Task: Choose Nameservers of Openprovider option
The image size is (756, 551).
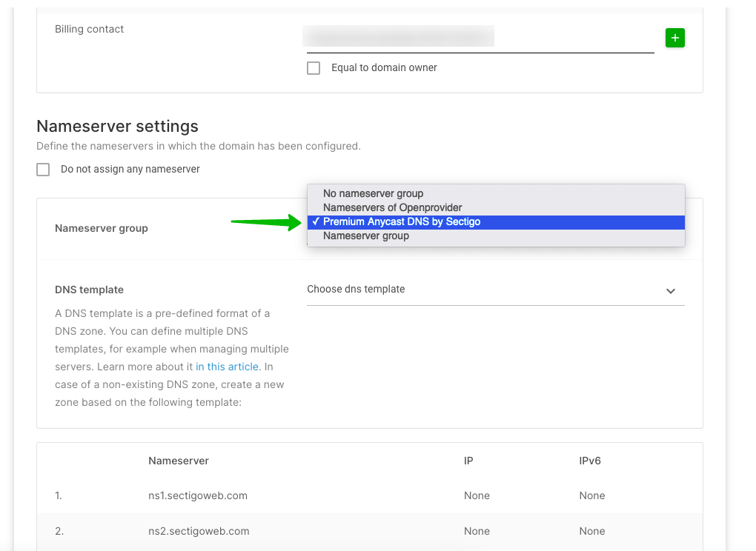Action: pos(496,207)
